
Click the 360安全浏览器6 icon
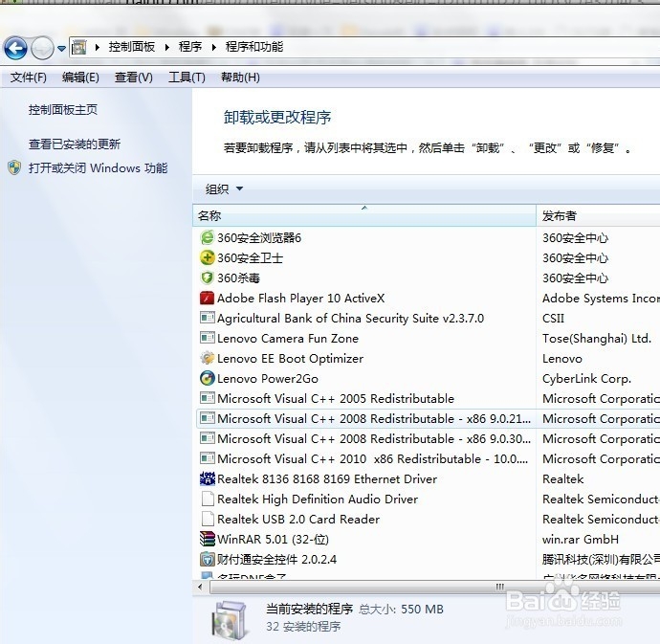pos(208,237)
